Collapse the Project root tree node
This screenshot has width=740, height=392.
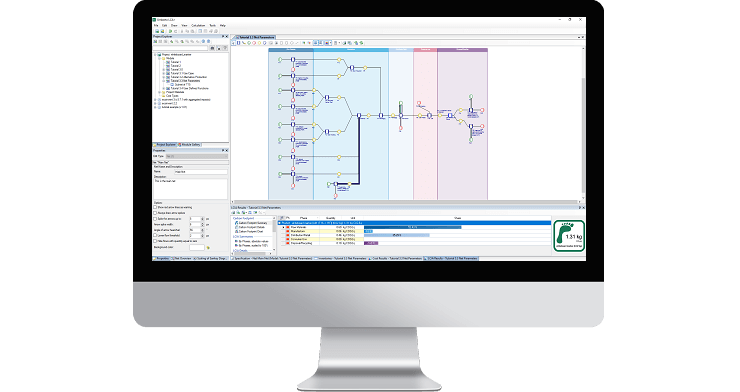155,55
